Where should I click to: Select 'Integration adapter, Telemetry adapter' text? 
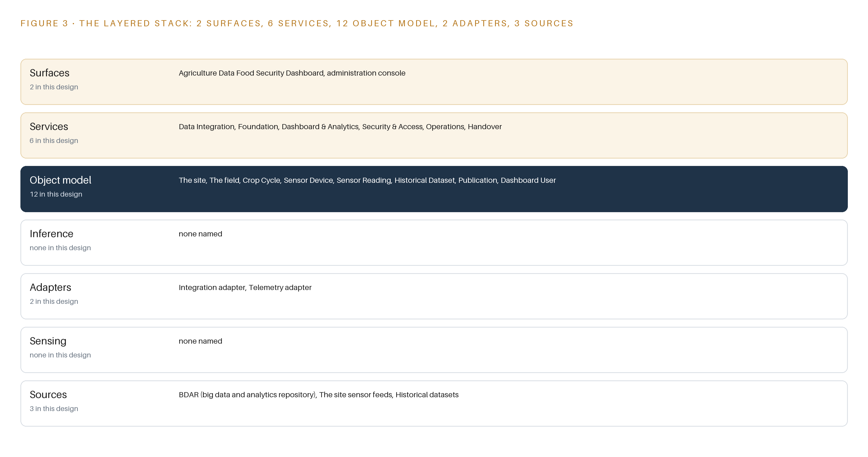point(245,287)
